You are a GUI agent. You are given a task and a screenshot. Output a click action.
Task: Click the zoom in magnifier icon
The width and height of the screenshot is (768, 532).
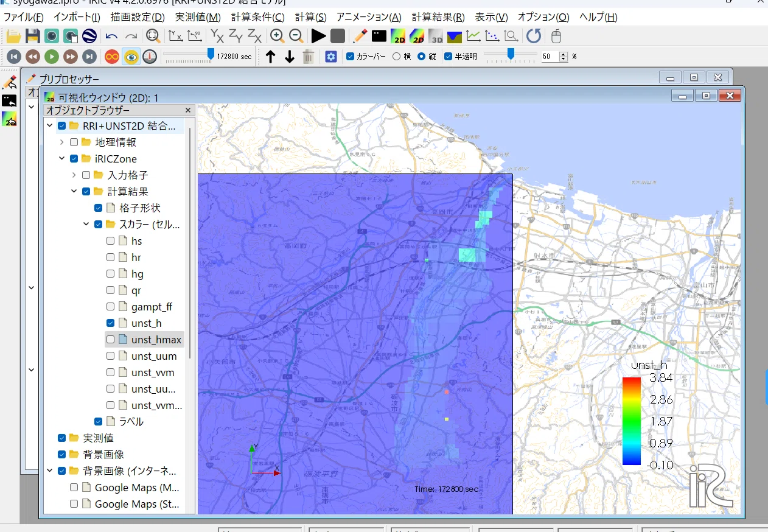click(277, 37)
